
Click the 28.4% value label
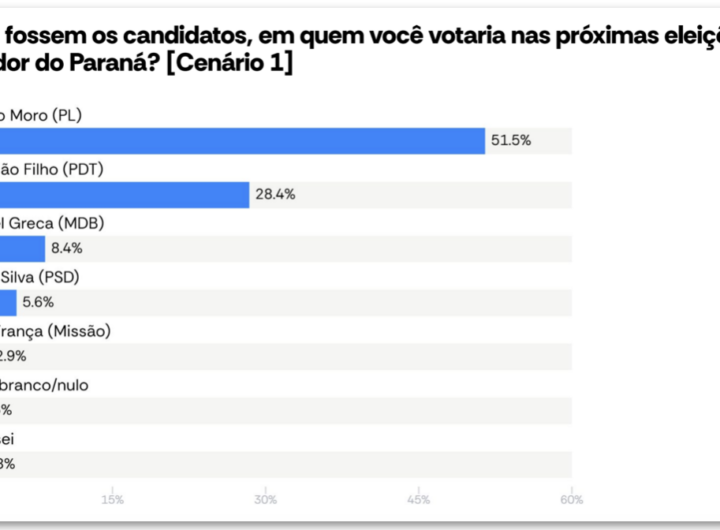pos(275,195)
